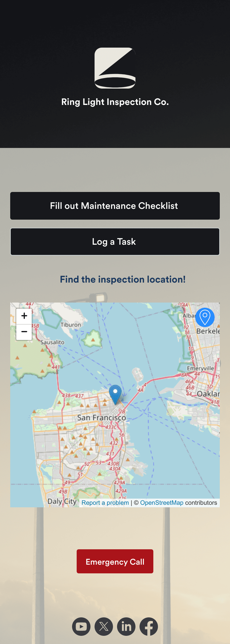Click the Sausalito label on the map
The image size is (230, 644).
[x=52, y=342]
